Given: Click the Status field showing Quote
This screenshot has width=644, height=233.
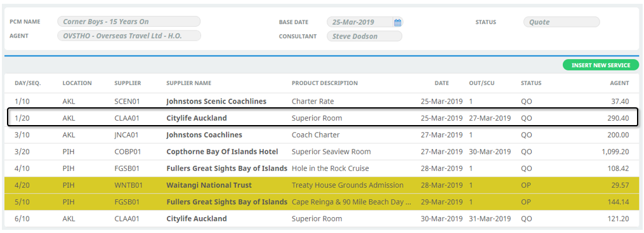Looking at the screenshot, I should [562, 22].
